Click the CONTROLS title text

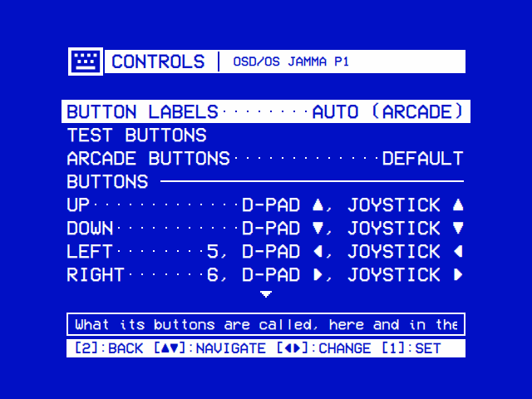click(158, 62)
